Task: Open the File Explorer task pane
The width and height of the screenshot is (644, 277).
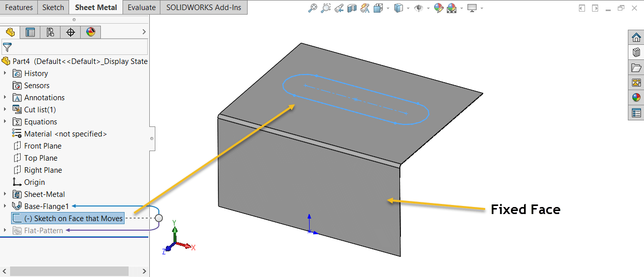Action: pos(636,67)
